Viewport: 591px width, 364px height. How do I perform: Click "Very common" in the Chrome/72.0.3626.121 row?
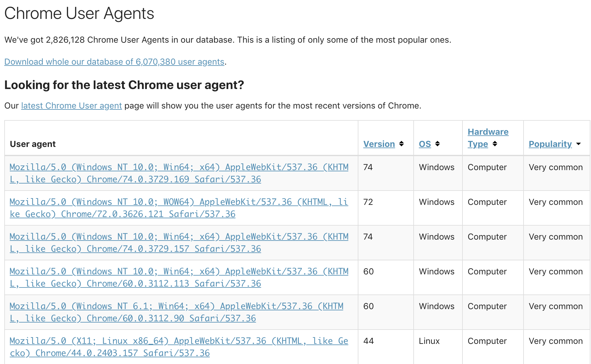[x=556, y=202]
